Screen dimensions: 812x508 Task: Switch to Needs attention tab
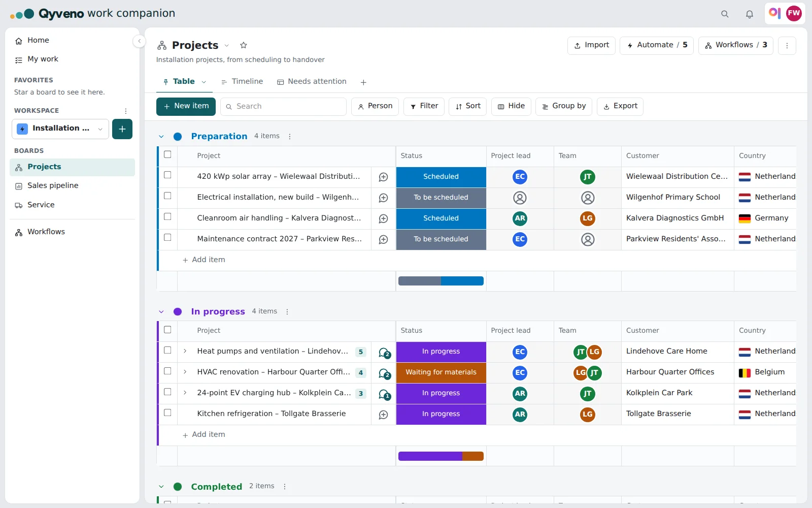coord(312,82)
